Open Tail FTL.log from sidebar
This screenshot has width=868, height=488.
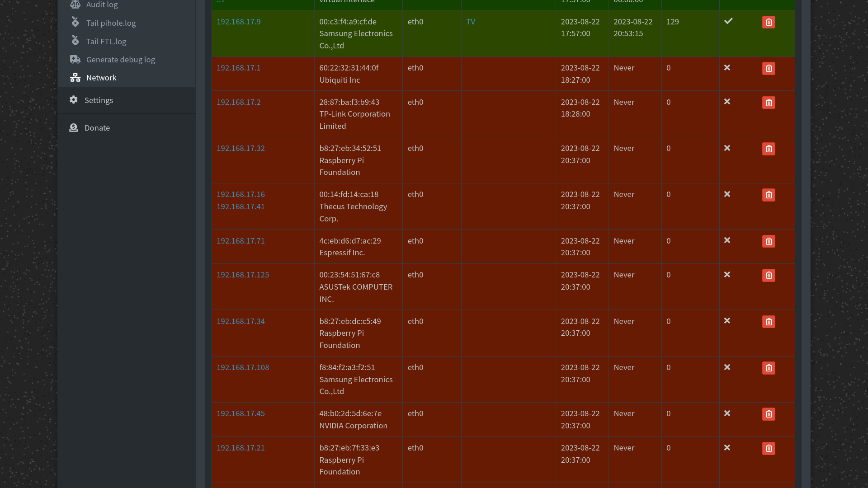106,42
